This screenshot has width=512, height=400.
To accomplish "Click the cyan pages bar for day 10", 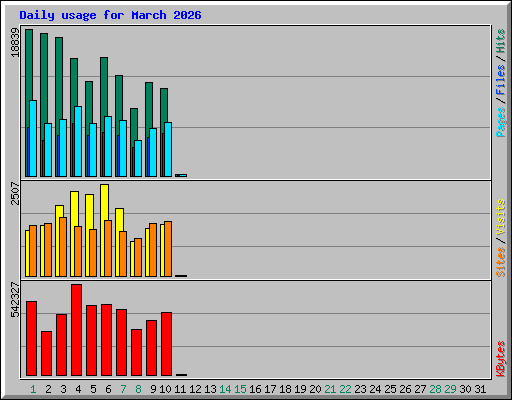I will click(x=168, y=149).
